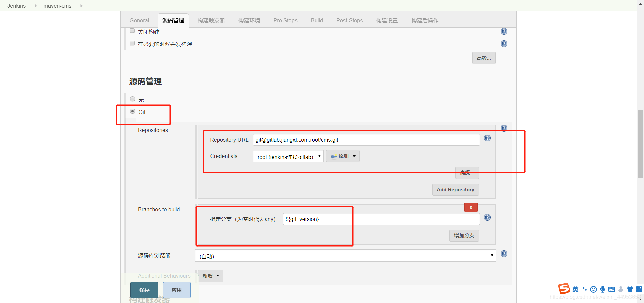Open Repositories section help icon
The image size is (644, 303).
coord(504,128)
